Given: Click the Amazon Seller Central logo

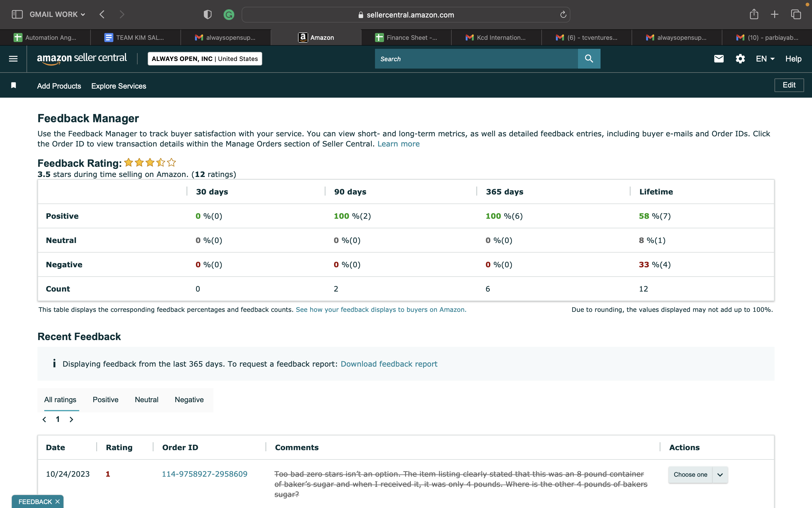Looking at the screenshot, I should (82, 59).
